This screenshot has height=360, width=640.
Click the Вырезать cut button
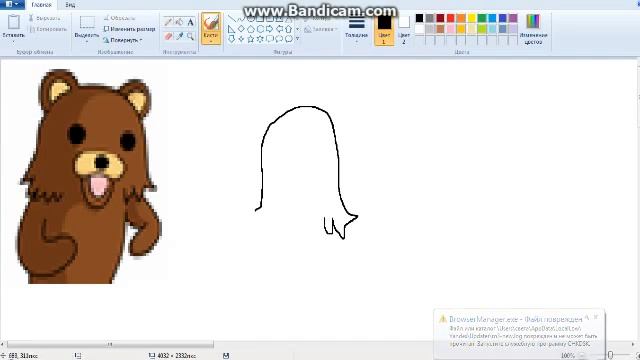pos(44,18)
